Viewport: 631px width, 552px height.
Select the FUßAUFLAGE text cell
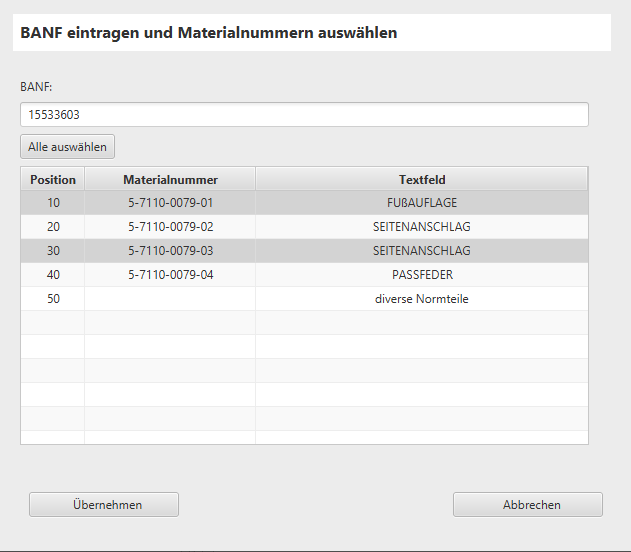click(421, 203)
